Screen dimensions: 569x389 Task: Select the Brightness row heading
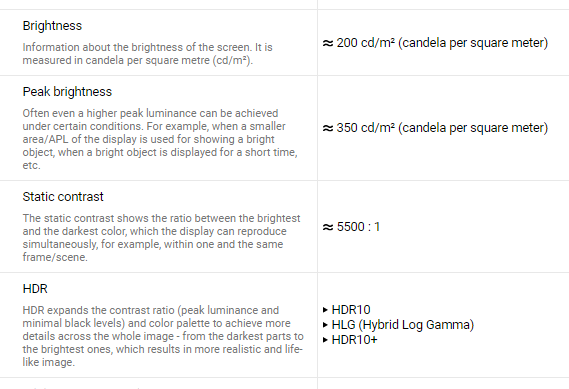point(52,26)
